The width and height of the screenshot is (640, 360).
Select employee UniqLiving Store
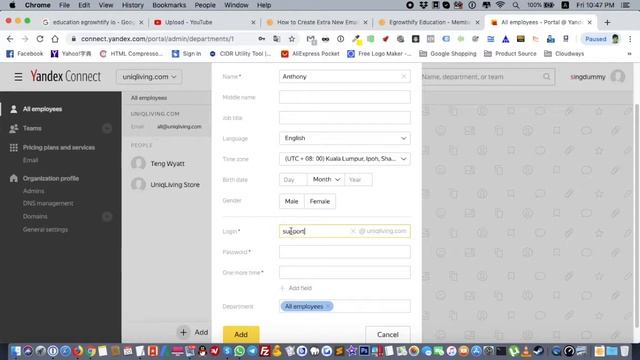point(175,184)
